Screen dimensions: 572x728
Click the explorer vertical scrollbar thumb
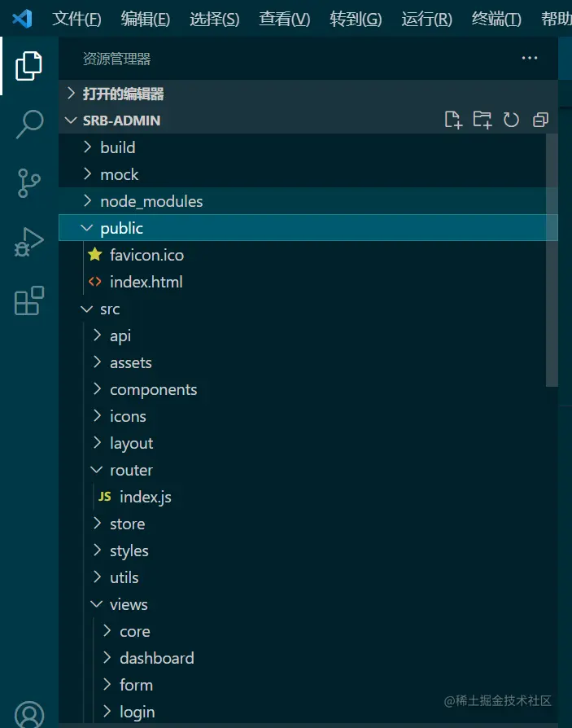(x=552, y=260)
